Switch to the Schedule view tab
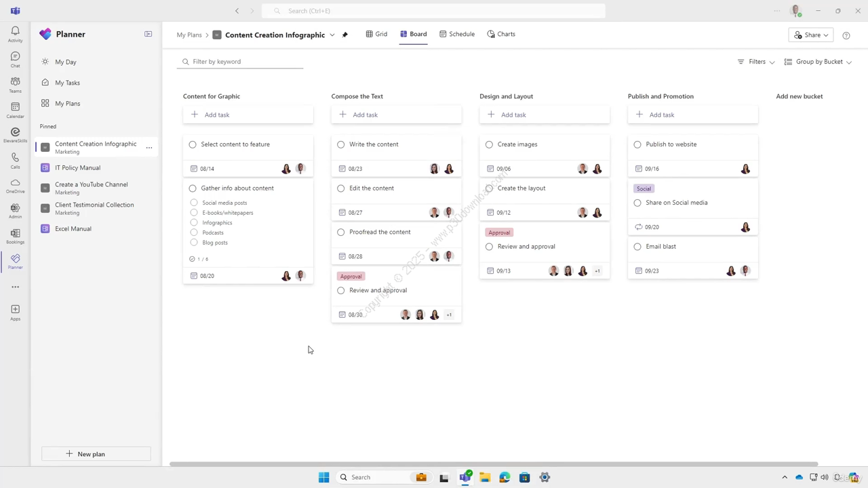The width and height of the screenshot is (868, 488). [456, 34]
